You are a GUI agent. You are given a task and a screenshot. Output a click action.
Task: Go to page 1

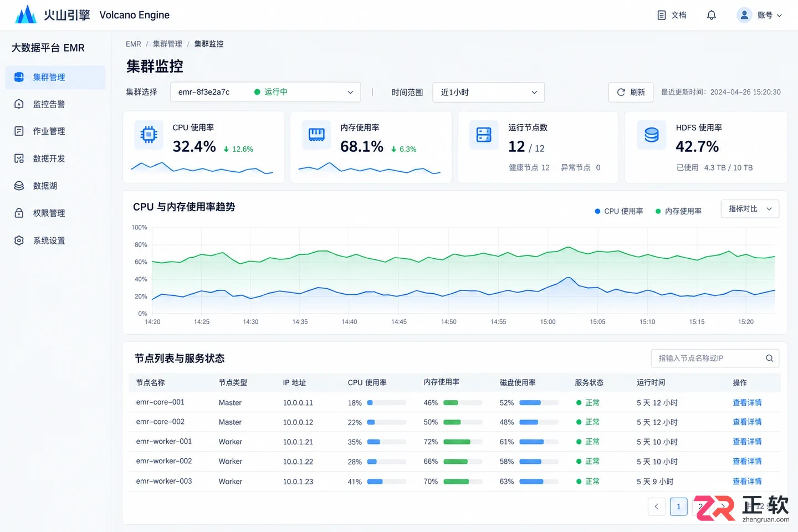pyautogui.click(x=679, y=507)
